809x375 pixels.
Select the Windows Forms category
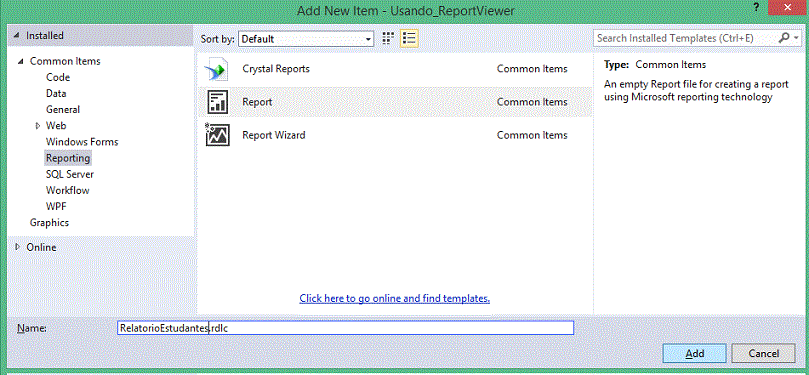pos(82,141)
